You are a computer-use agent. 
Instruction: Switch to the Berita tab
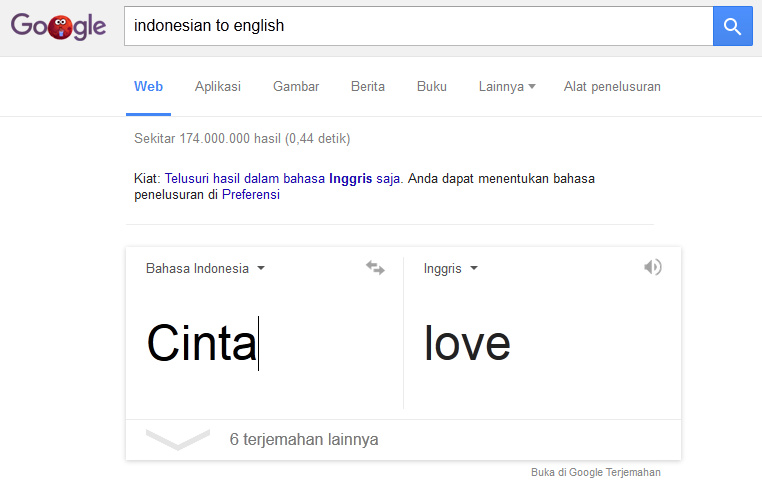[368, 87]
